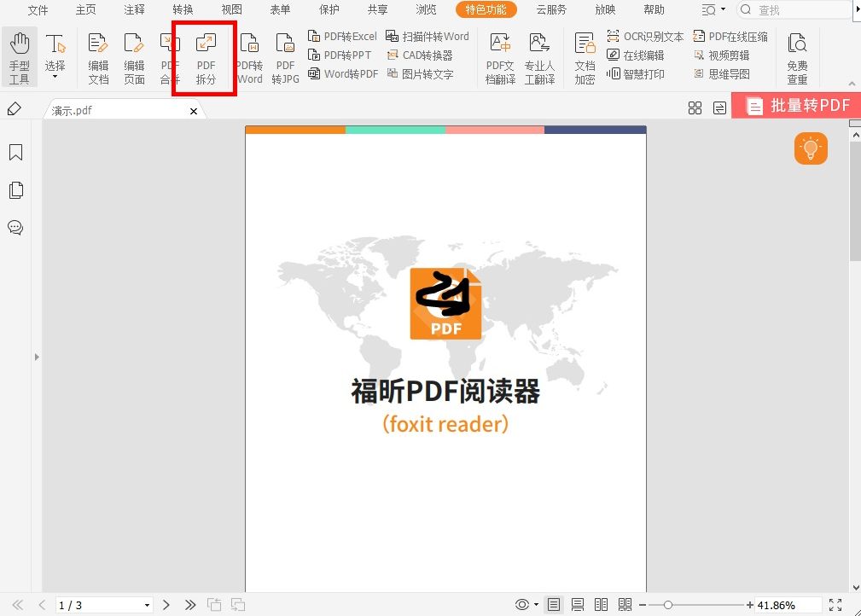Open the page number dropdown showing 1/3

click(x=145, y=604)
